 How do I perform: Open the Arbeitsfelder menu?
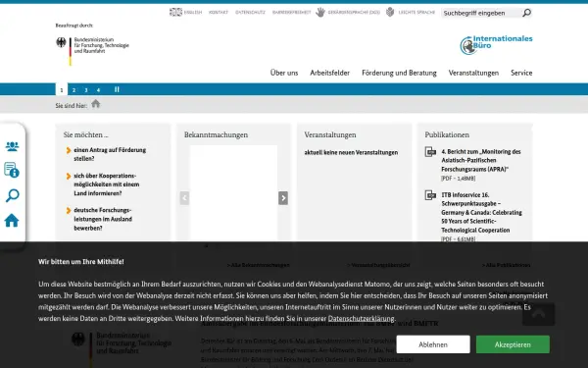tap(329, 73)
